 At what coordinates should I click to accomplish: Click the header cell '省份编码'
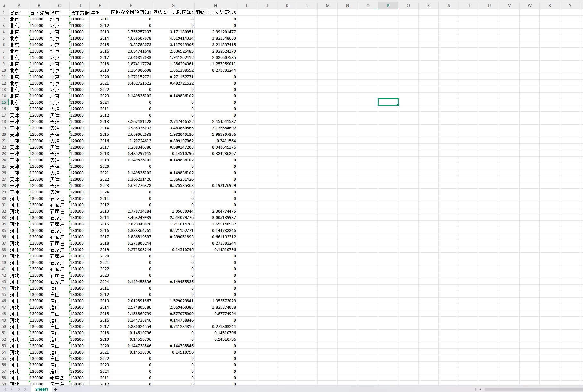tap(39, 12)
